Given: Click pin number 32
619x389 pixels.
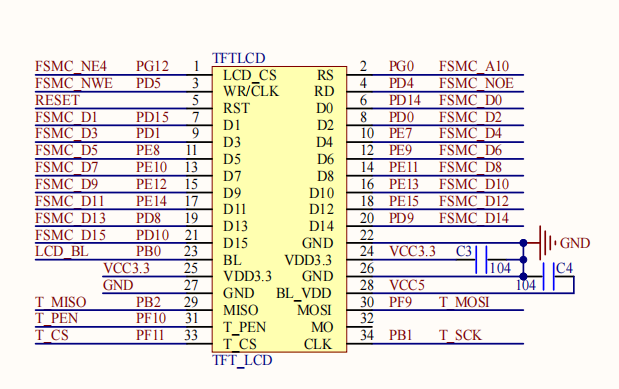Looking at the screenshot, I should point(367,318).
